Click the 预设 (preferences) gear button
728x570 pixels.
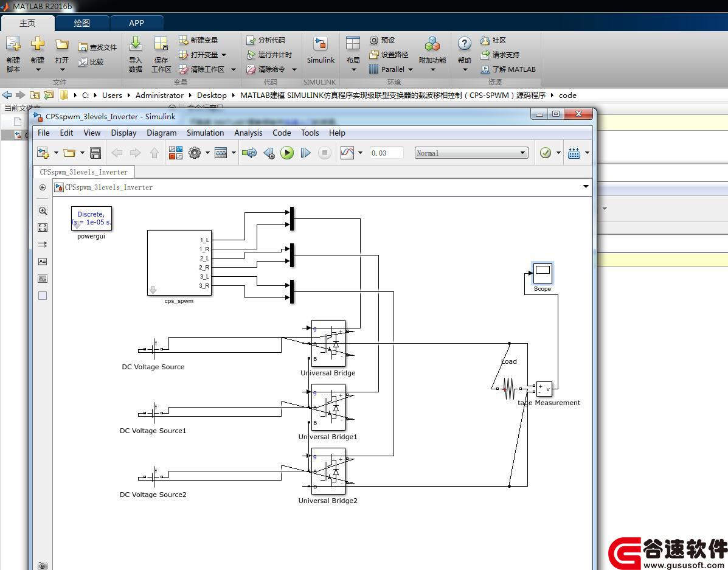coord(382,40)
